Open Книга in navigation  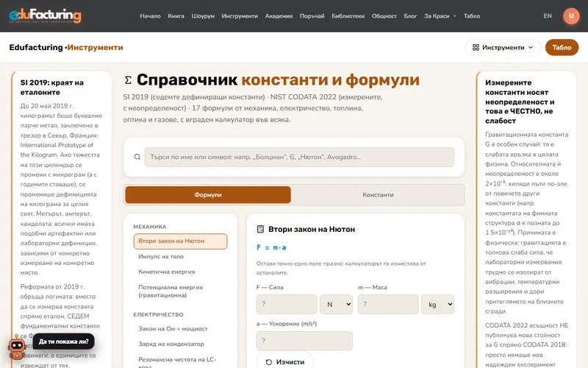176,15
